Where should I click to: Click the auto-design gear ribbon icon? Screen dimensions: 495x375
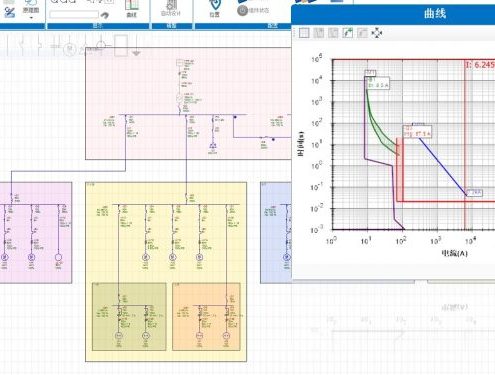point(170,7)
